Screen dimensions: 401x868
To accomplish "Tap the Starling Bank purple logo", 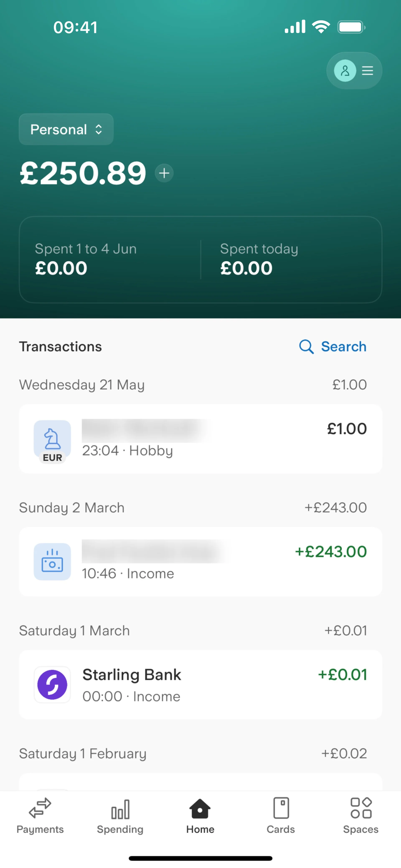I will click(52, 684).
